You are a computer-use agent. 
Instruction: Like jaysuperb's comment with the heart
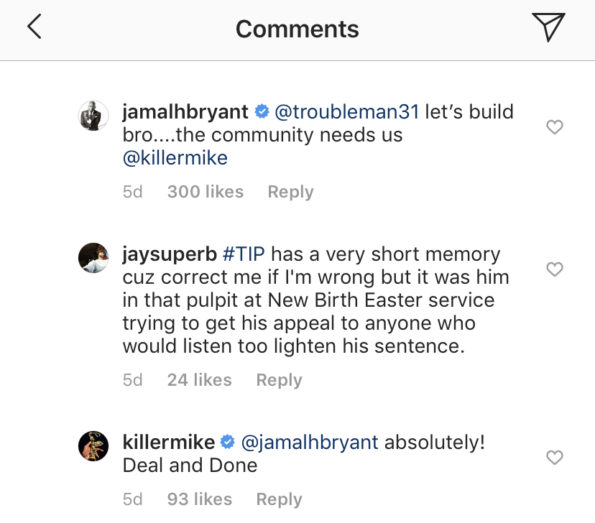[554, 269]
